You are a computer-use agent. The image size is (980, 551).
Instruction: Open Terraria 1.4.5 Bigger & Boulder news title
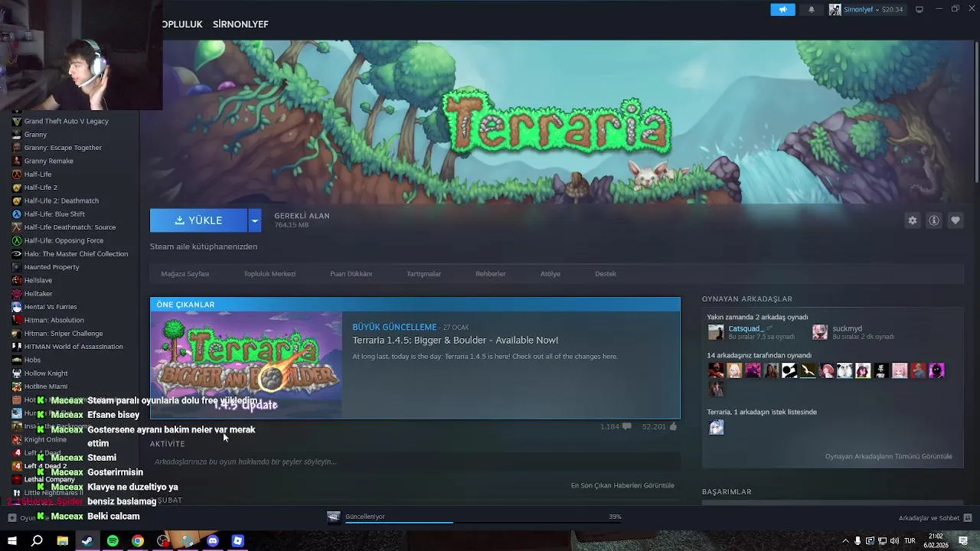tap(455, 341)
